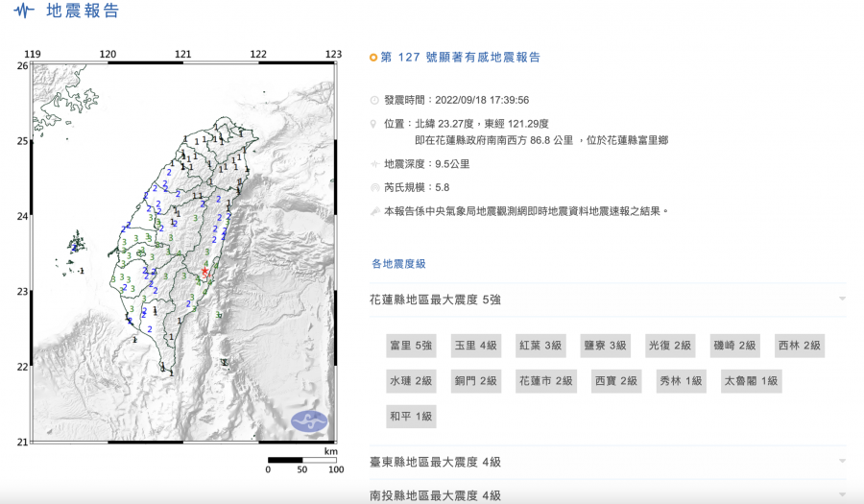Click the seismic wave icon beside 地震報告
The width and height of the screenshot is (864, 504).
pyautogui.click(x=24, y=12)
